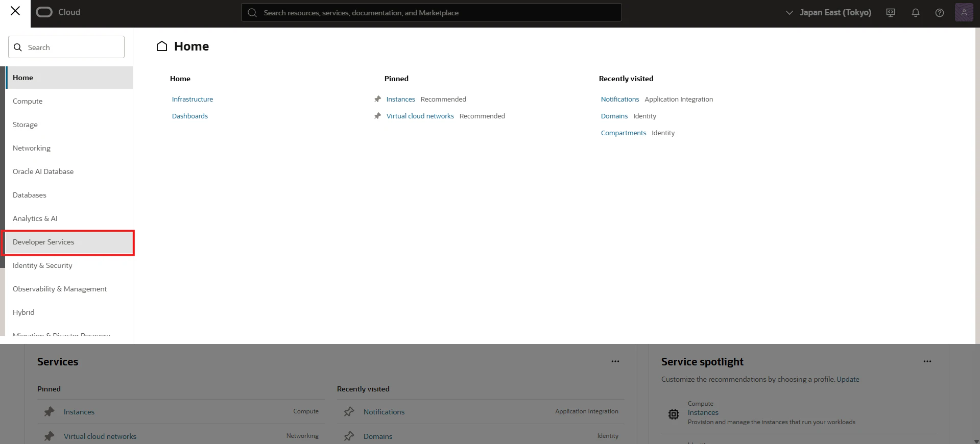Open the Service spotlight three-dot menu

927,361
